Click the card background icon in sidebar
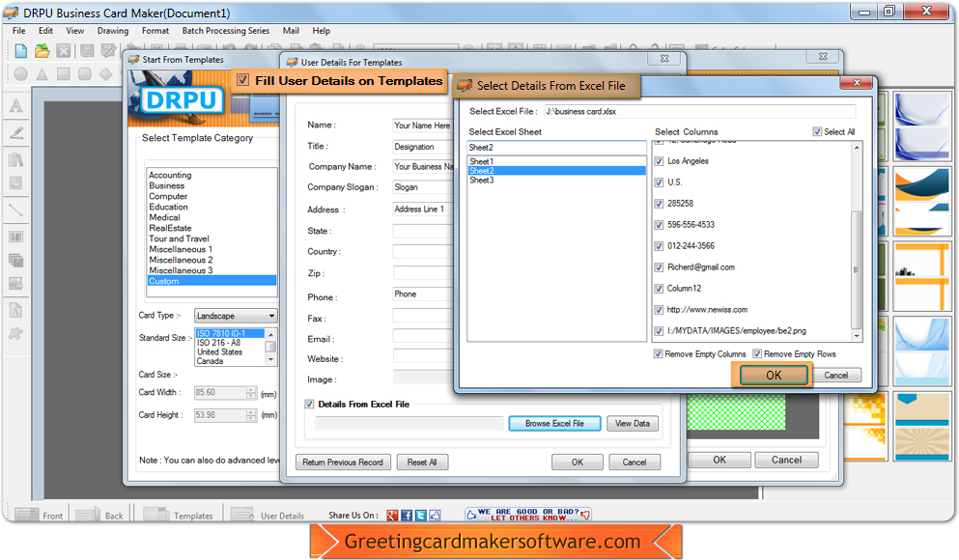This screenshot has height=560, width=959. pos(15,283)
